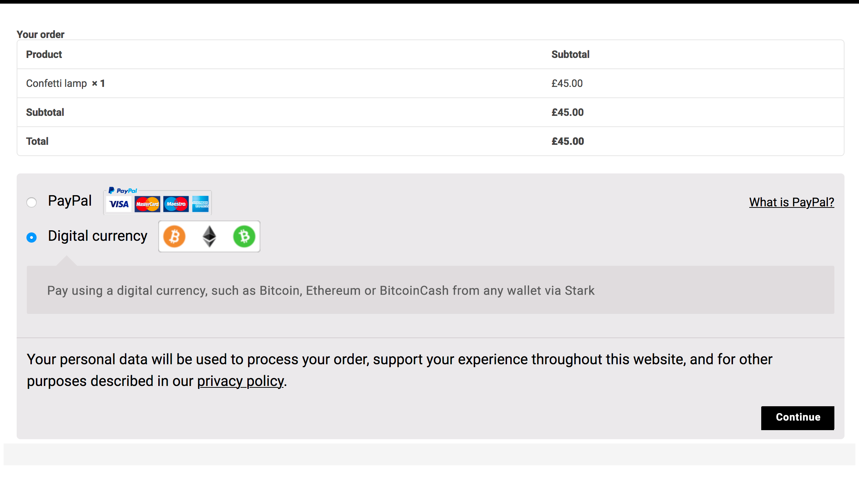Click the Maestro card logo

pyautogui.click(x=176, y=204)
